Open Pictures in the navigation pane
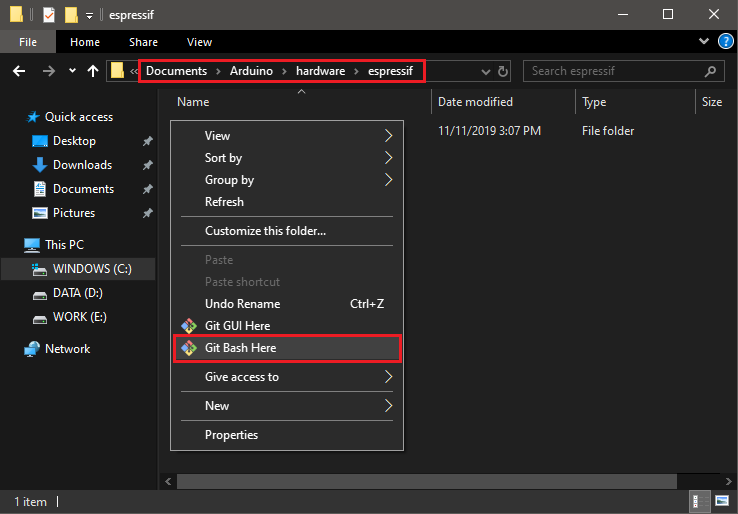Image resolution: width=738 pixels, height=514 pixels. 74,213
